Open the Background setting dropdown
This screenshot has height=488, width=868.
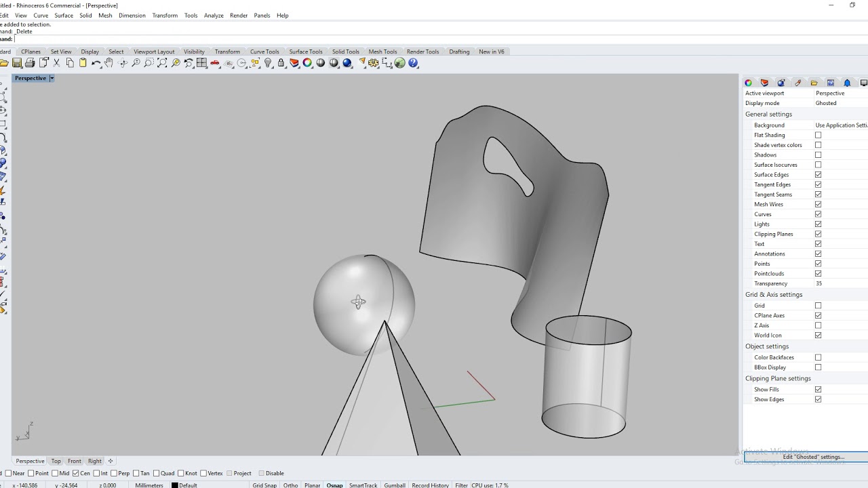coord(841,125)
